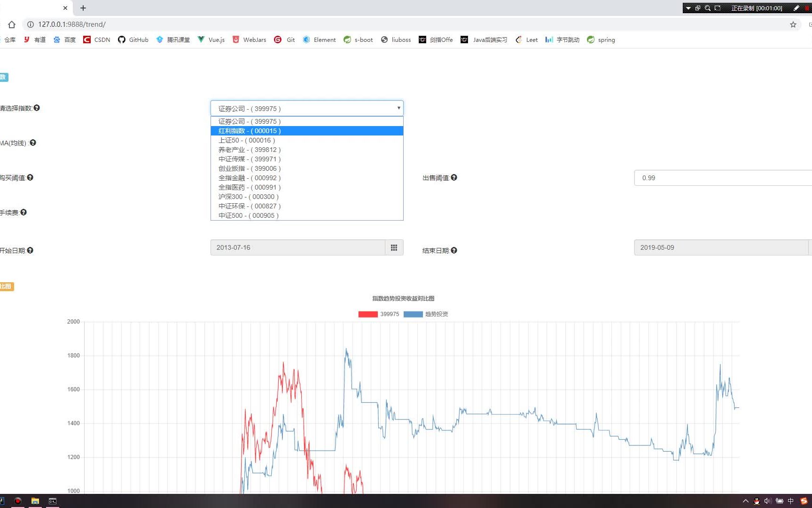Click help icon next to 开始日期
This screenshot has width=812, height=508.
pyautogui.click(x=30, y=250)
